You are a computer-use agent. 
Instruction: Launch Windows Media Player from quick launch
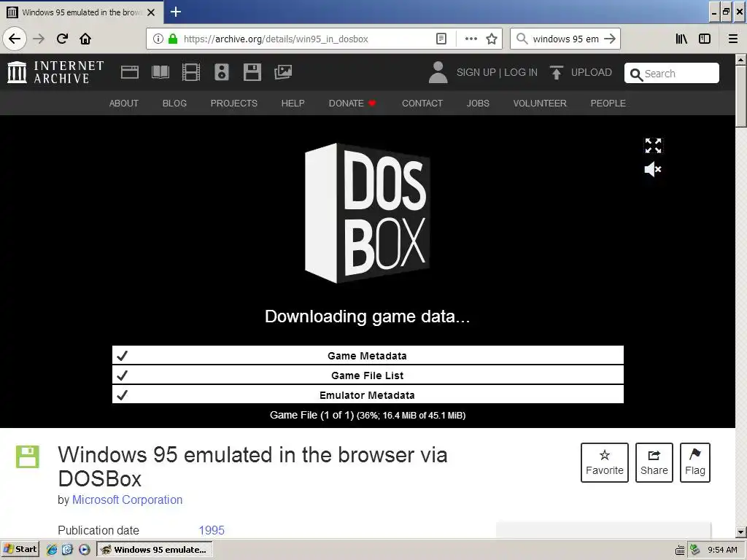84,550
